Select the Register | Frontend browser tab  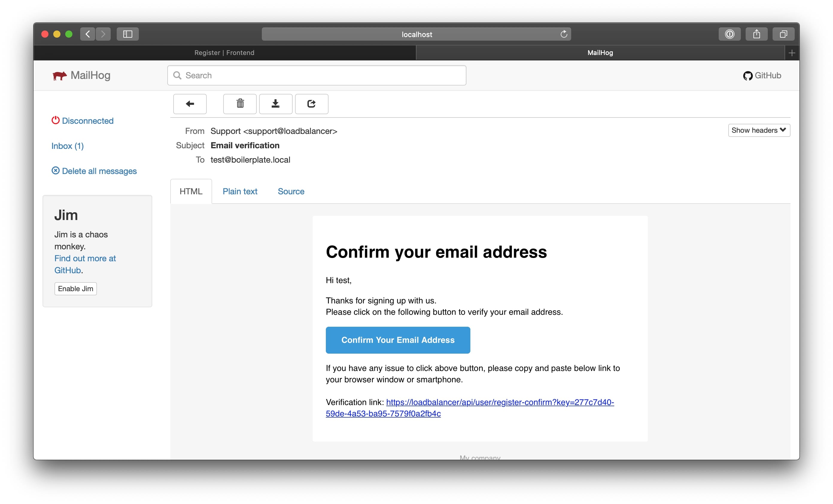(224, 53)
